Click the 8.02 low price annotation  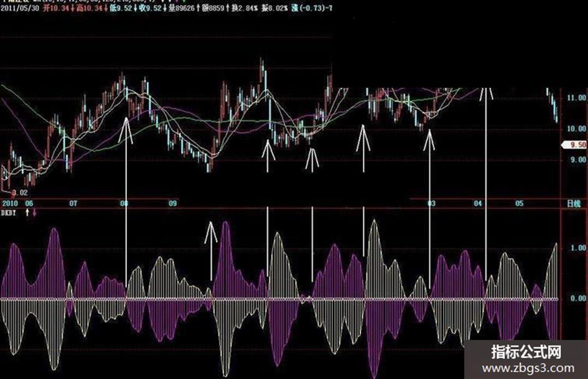pos(19,192)
